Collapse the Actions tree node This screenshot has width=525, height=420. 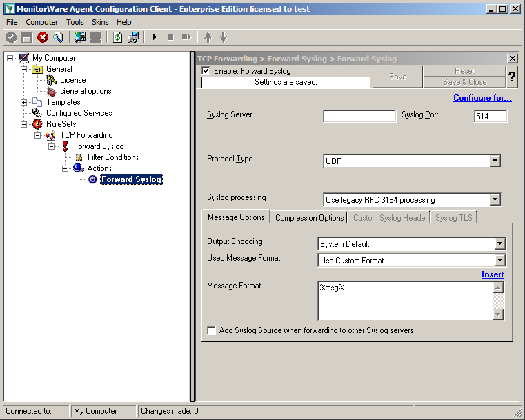tap(65, 169)
